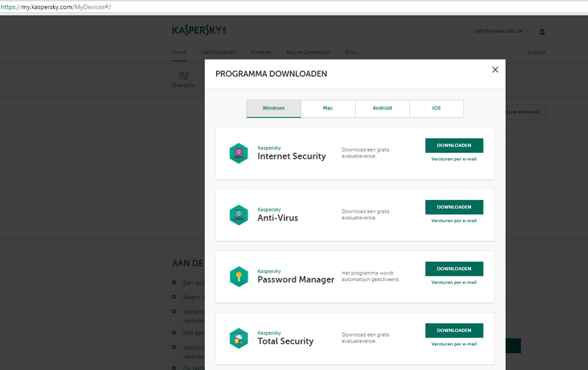Close the Programma Downloaden dialog
588x370 pixels.
[x=495, y=69]
